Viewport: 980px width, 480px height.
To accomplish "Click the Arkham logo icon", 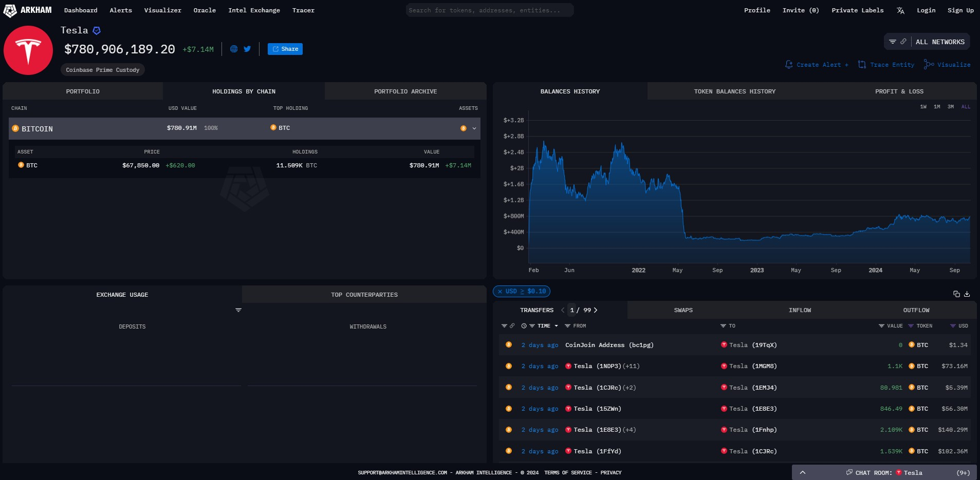I will (x=10, y=10).
